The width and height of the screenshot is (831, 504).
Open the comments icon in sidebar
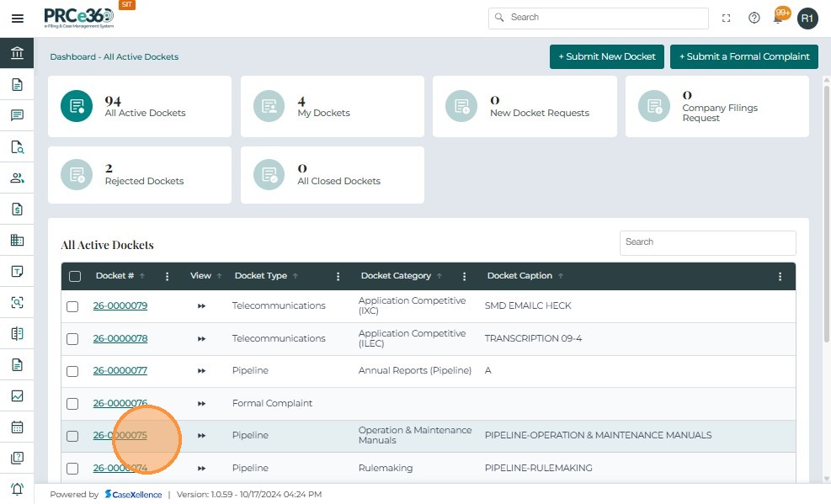click(17, 115)
